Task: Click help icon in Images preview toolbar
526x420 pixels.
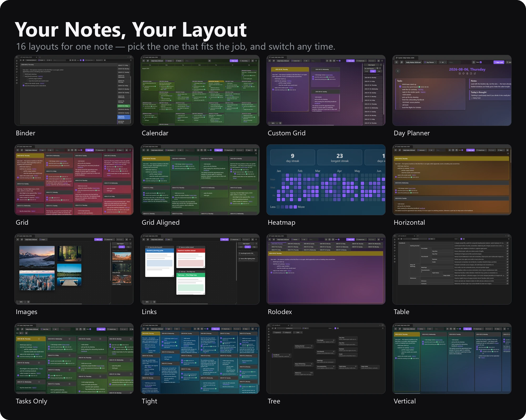Action: click(130, 239)
